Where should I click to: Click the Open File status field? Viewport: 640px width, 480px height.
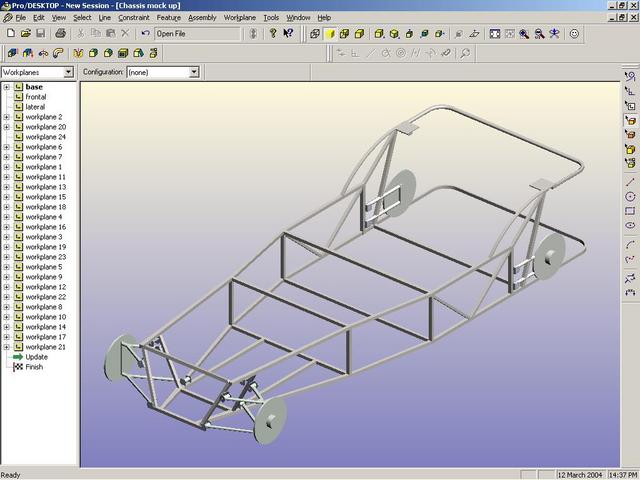coord(198,34)
